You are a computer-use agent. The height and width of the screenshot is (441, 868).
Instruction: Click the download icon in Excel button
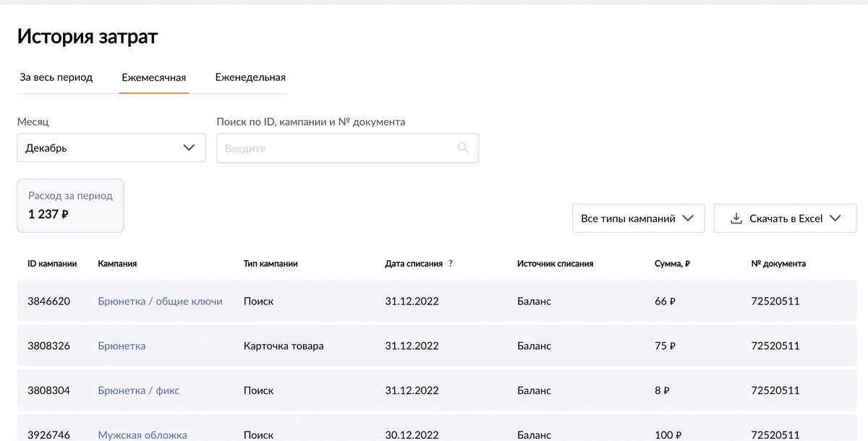click(736, 218)
